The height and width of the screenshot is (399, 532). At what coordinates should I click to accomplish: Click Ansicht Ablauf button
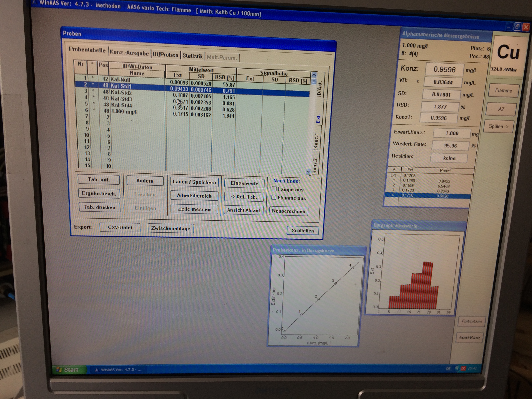[x=243, y=210]
